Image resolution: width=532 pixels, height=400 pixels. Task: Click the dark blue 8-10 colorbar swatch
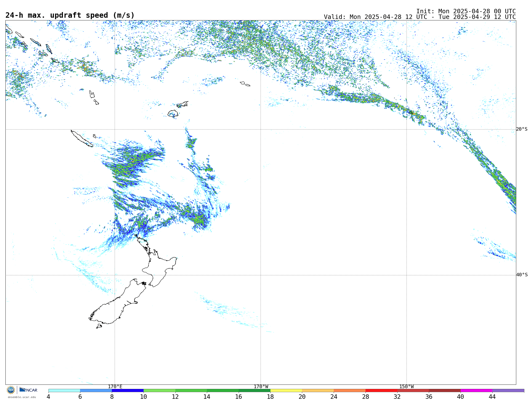(128, 391)
